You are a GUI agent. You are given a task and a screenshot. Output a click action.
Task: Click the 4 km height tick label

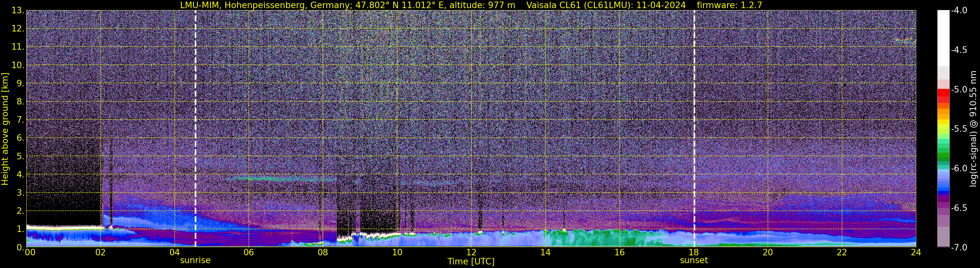pyautogui.click(x=20, y=175)
